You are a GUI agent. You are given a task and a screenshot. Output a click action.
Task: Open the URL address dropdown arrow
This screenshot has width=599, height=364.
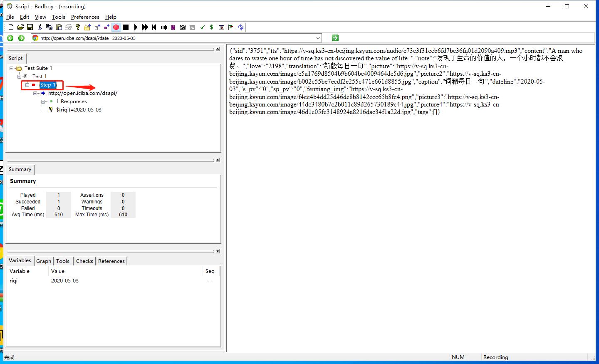click(x=318, y=38)
